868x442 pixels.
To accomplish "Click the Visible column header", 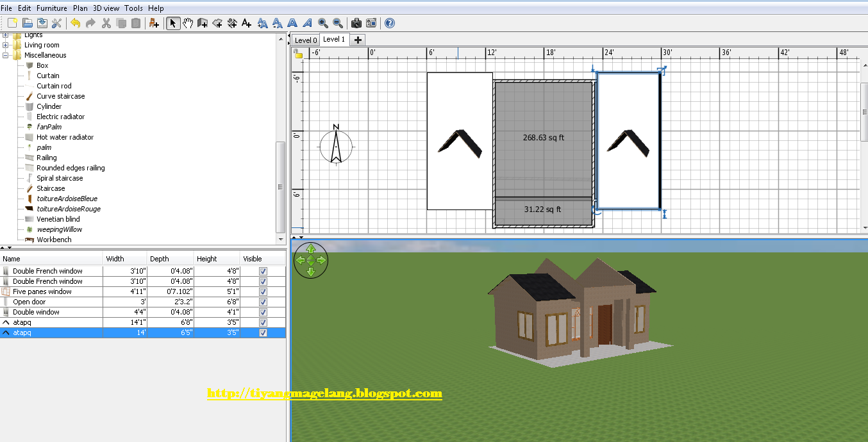I will tap(263, 259).
